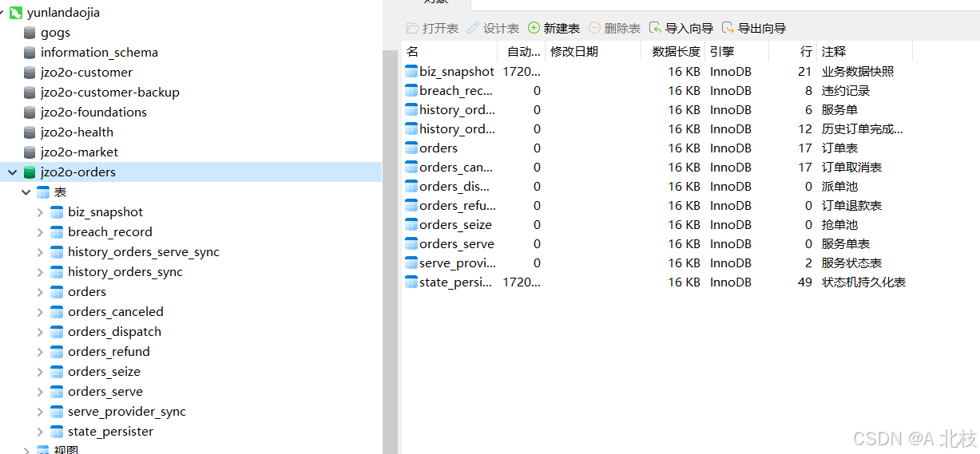Click the 新建表 plus icon
Viewport: 980px width, 454px height.
(534, 28)
